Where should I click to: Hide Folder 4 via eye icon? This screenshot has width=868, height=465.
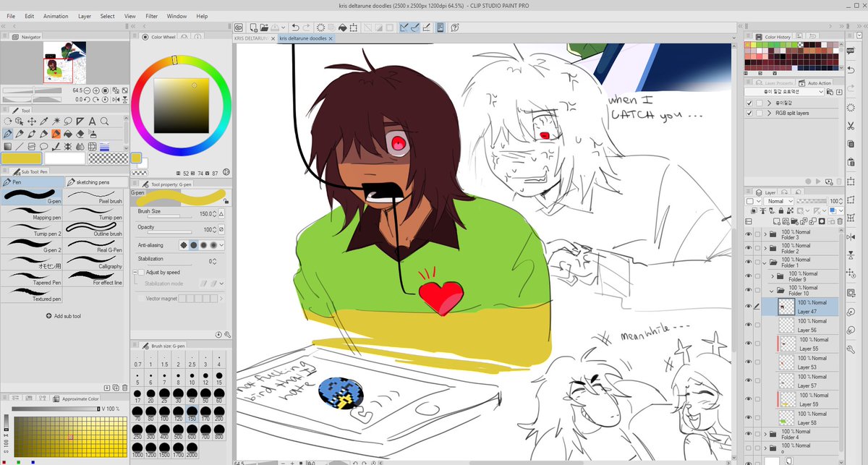(749, 435)
